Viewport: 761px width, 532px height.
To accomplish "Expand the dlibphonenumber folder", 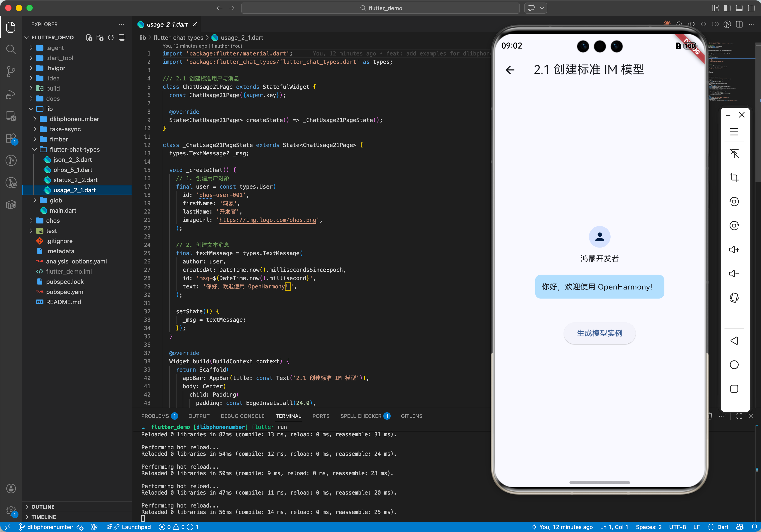I will (x=74, y=119).
